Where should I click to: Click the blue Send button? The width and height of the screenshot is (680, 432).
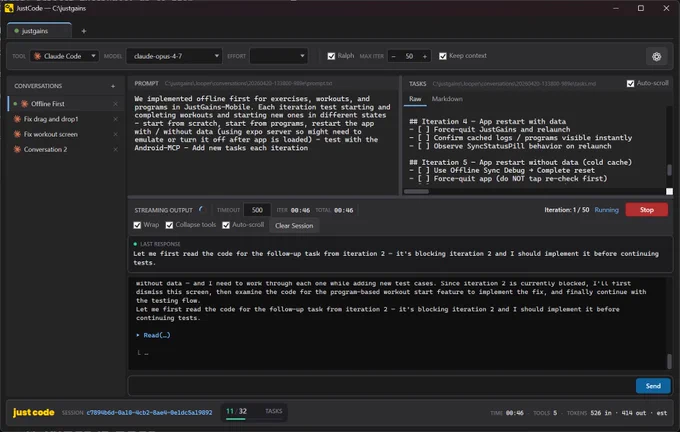click(653, 386)
